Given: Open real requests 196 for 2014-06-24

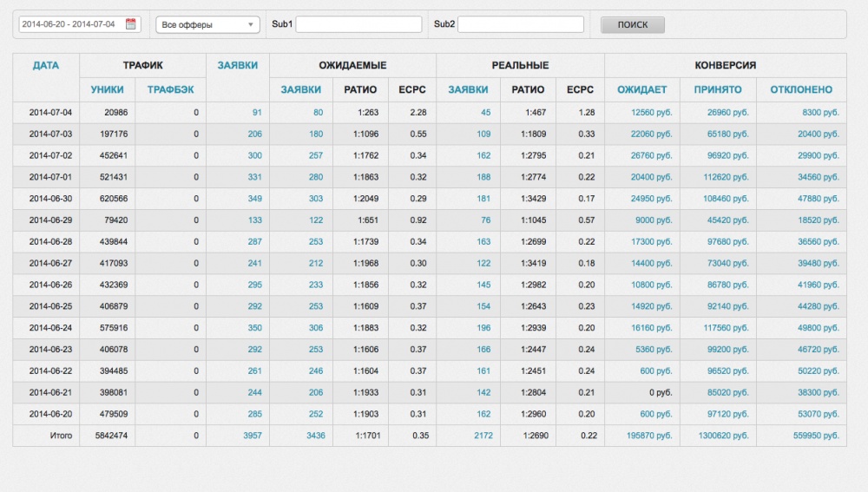Looking at the screenshot, I should tap(483, 328).
